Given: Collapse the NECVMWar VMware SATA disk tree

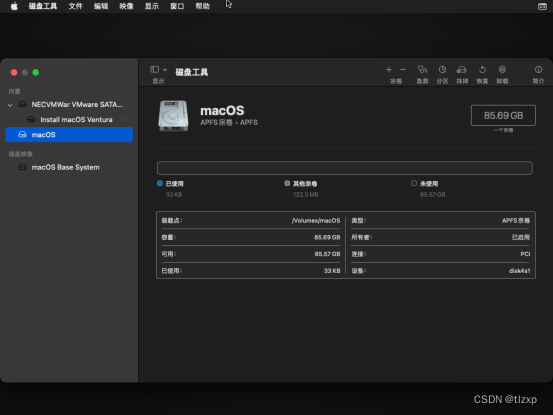Looking at the screenshot, I should click(x=10, y=105).
